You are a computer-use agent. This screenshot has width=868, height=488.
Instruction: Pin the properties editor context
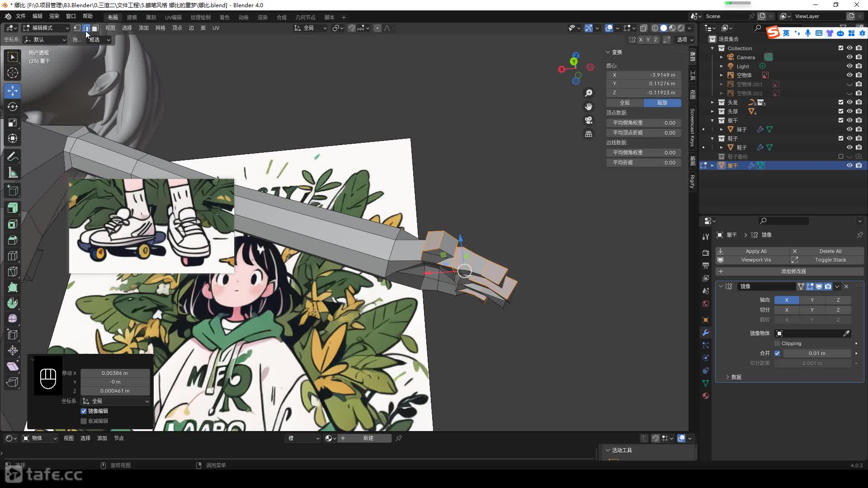pyautogui.click(x=859, y=235)
